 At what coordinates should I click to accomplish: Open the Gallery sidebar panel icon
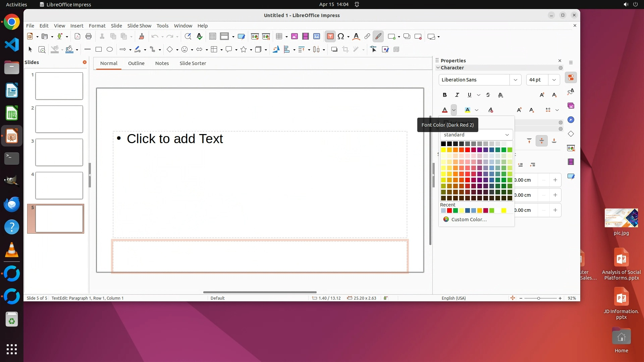click(571, 106)
